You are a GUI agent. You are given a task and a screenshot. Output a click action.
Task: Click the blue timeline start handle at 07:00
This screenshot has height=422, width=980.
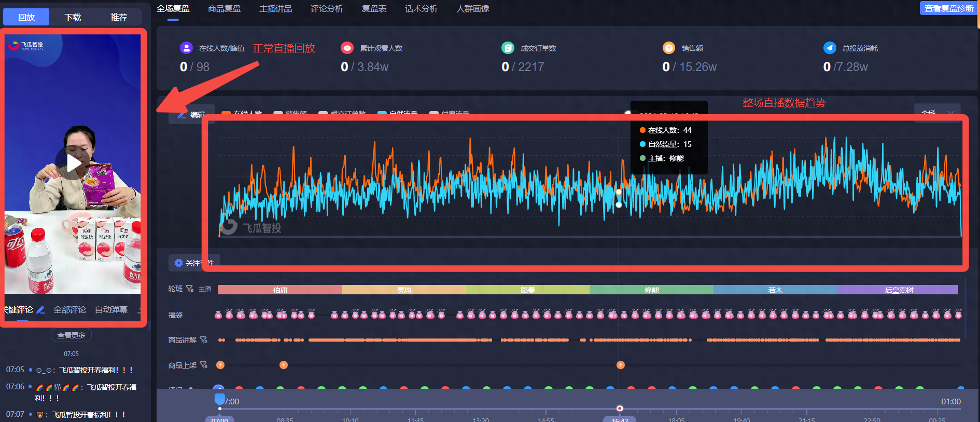pyautogui.click(x=220, y=399)
